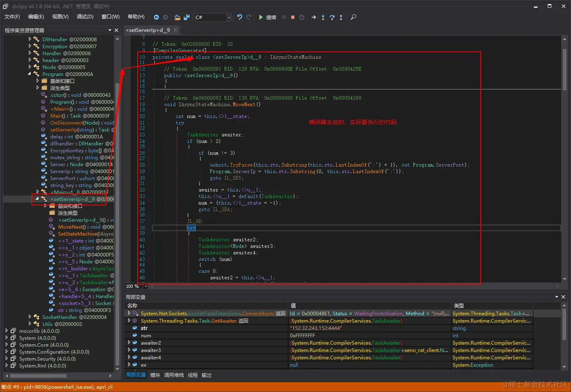Expand the Handler class node

click(30, 53)
